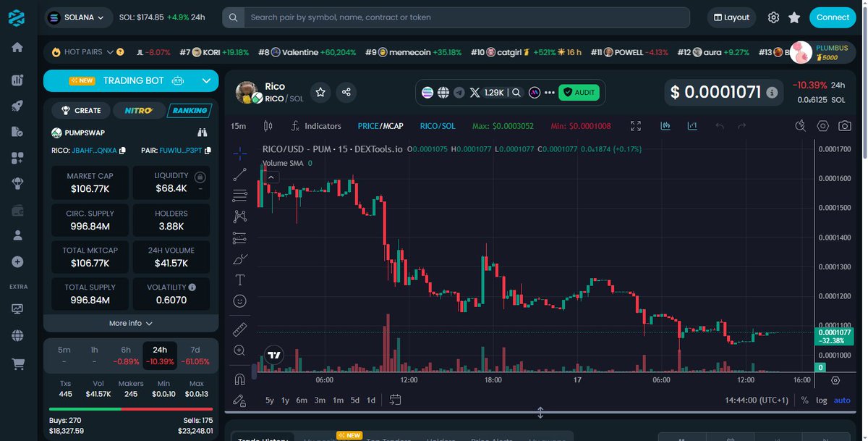Viewport: 868px width, 441px height.
Task: Open the shopping cart sidebar icon
Action: point(17,364)
